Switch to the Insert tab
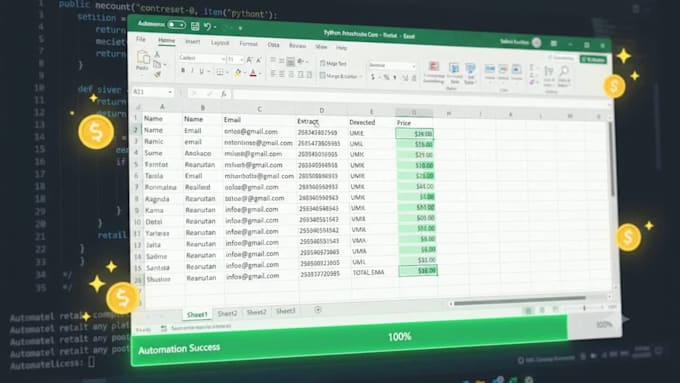Screen dimensions: 680x383 click(193, 42)
